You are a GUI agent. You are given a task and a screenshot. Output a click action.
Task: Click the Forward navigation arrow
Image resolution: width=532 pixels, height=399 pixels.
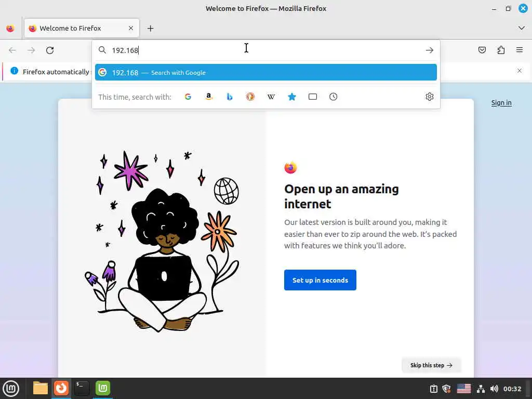point(31,50)
